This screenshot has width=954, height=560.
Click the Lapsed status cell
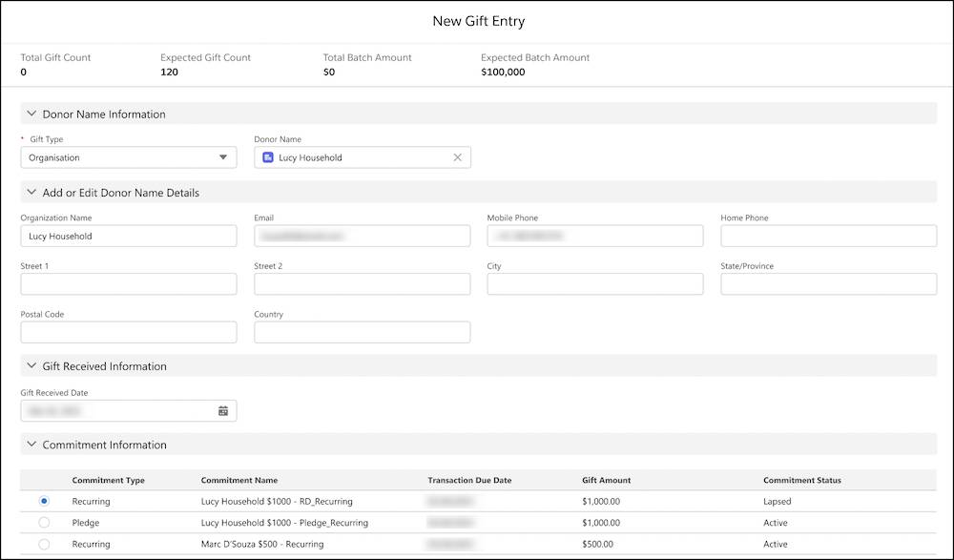(777, 502)
